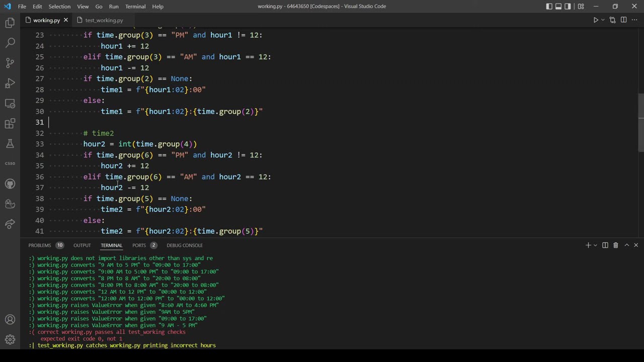Open the Manage gear icon

coord(10,340)
